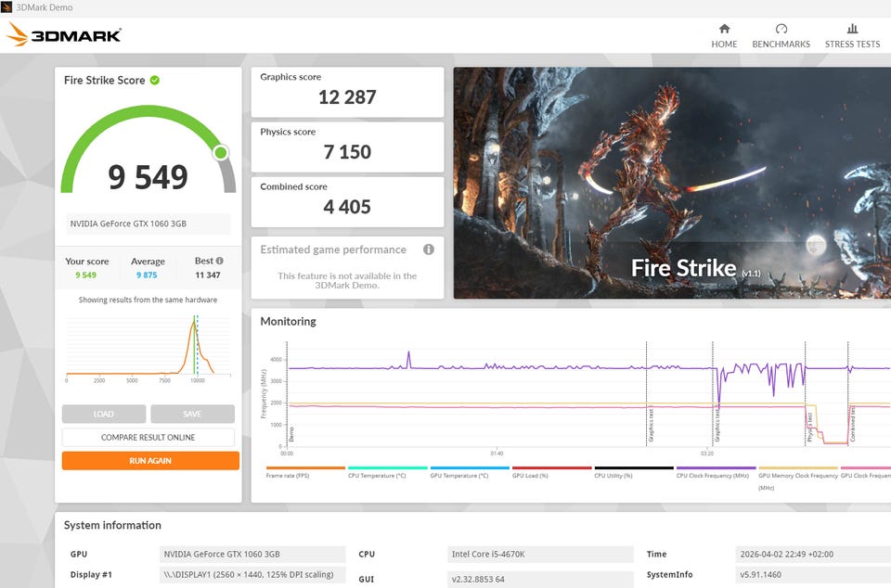
Task: Click the green validation check icon
Action: pos(155,80)
